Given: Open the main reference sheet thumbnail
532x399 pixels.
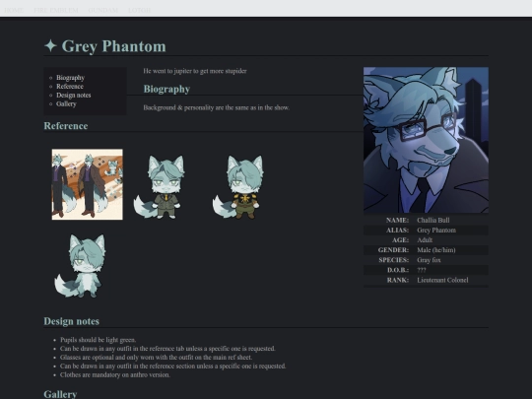Looking at the screenshot, I should [x=88, y=184].
